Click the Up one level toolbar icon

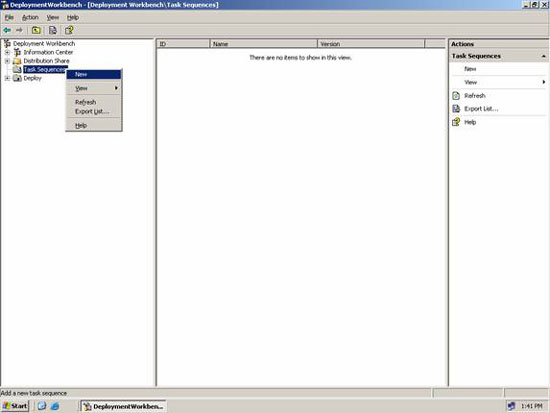coord(36,30)
